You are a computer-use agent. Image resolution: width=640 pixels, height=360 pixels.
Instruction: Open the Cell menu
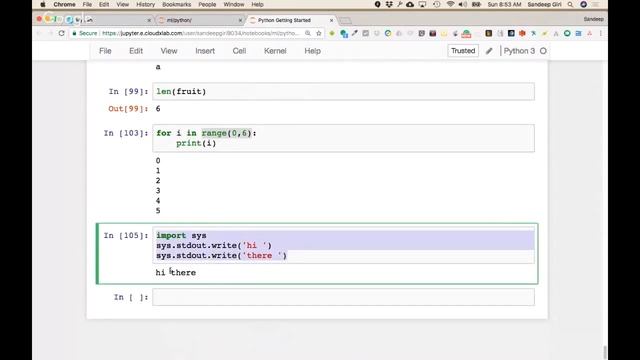[x=239, y=51]
